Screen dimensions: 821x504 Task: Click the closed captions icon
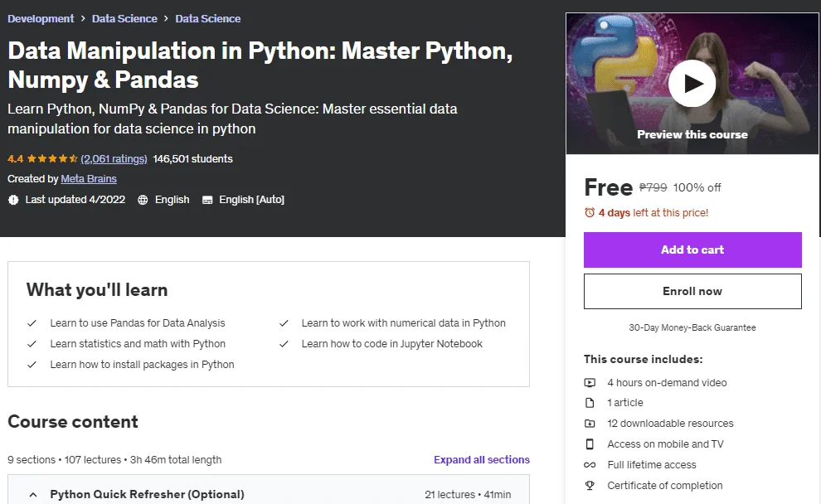click(207, 200)
